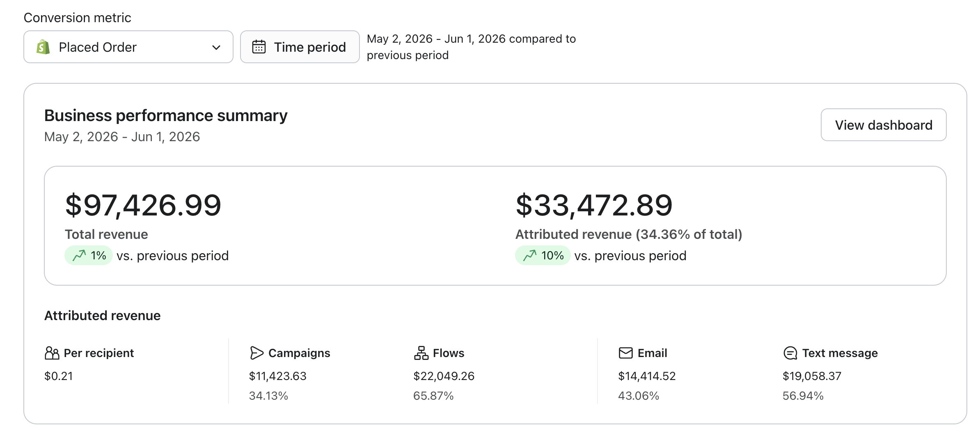
Task: Click the Per recipient label
Action: (x=99, y=353)
